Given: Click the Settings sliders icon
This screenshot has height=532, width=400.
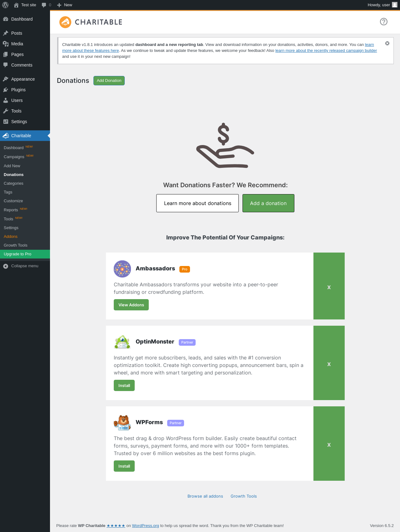Looking at the screenshot, I should [6, 122].
